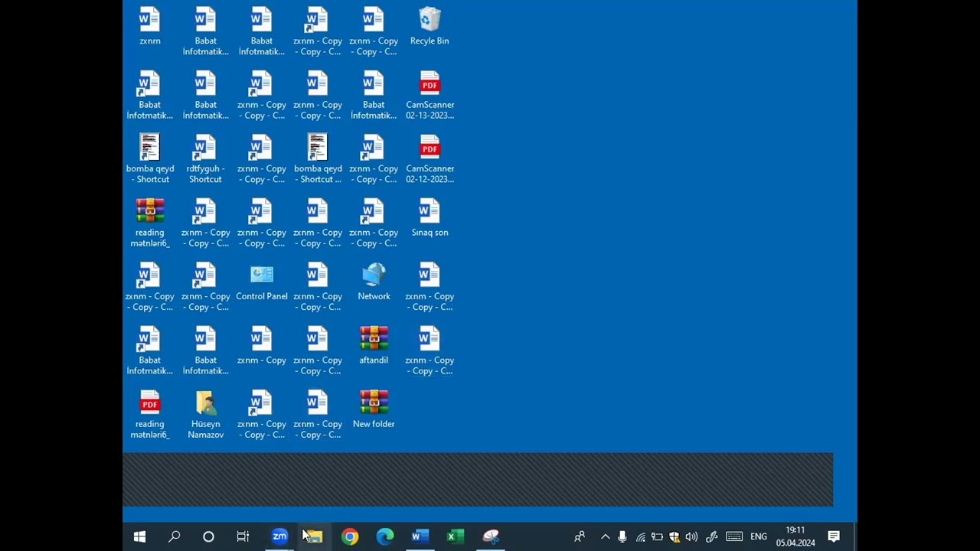Select Hüseyn Namazov folder icon
980x551 pixels.
pyautogui.click(x=206, y=415)
